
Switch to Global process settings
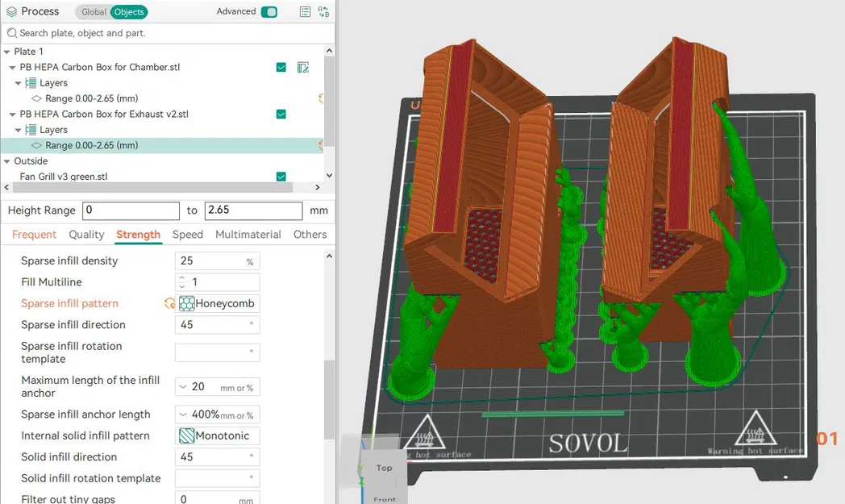[x=94, y=12]
